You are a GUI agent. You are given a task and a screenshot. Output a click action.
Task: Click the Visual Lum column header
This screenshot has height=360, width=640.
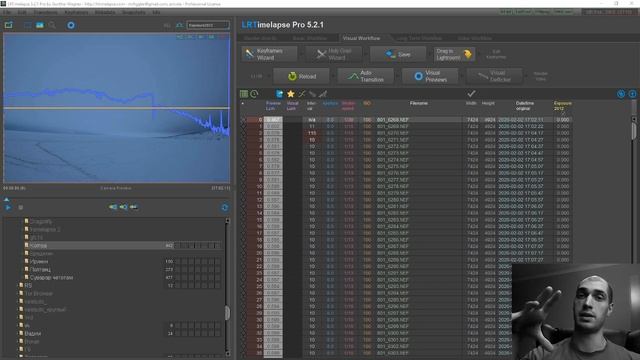pos(292,106)
